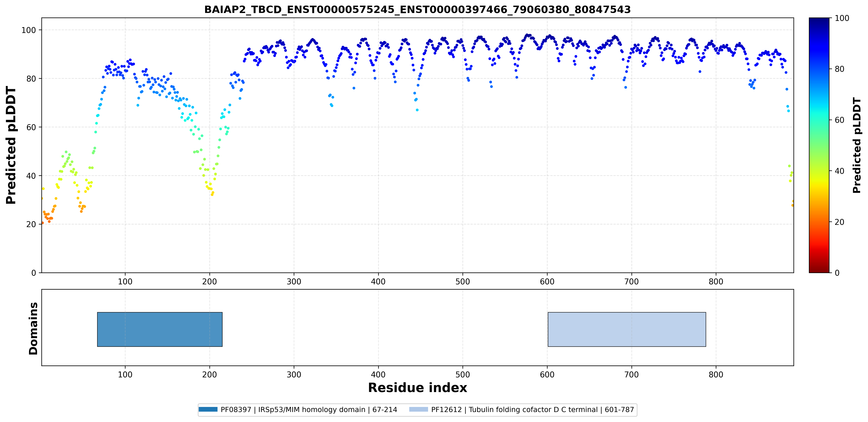Click the PF08397 IRSp53/MIM homology domain legend text

pos(309,410)
